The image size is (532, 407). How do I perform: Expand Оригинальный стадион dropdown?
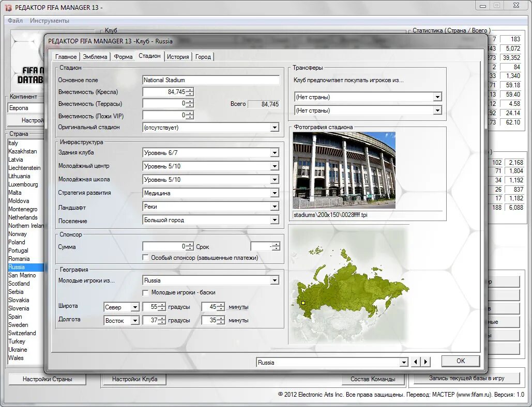tap(275, 128)
